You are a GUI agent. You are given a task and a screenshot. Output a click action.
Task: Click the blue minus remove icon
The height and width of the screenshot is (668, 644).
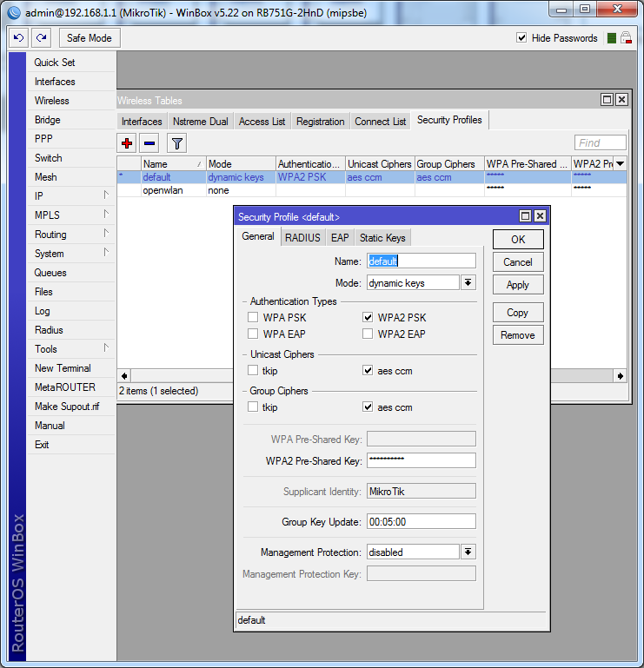point(149,143)
